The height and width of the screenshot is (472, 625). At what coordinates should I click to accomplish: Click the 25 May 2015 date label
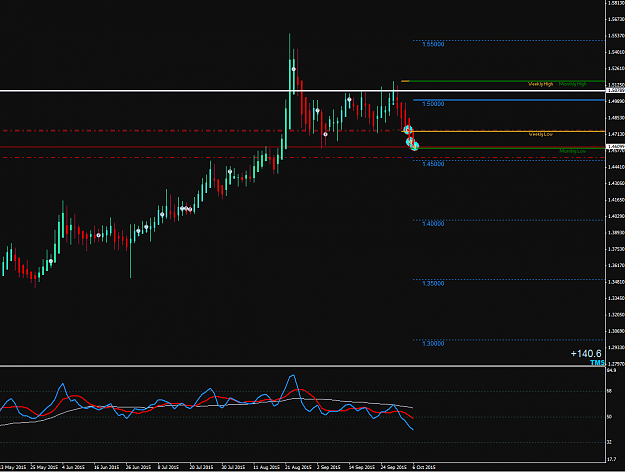(44, 467)
